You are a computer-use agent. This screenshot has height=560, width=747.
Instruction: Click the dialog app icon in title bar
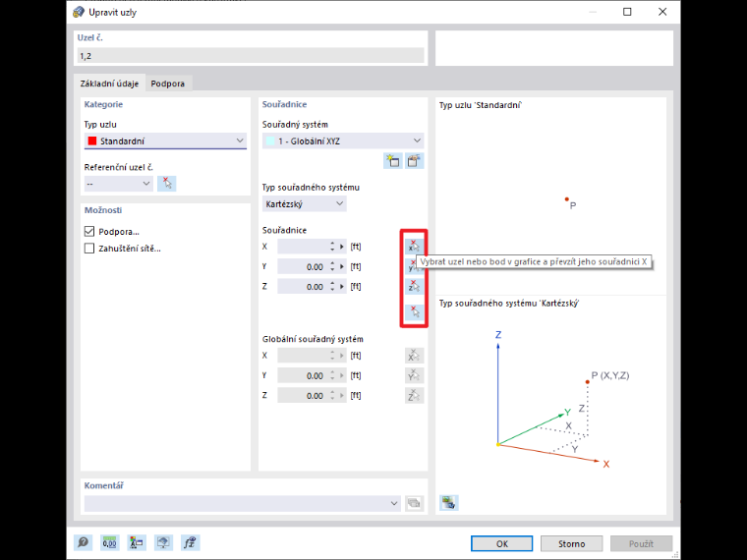[79, 12]
